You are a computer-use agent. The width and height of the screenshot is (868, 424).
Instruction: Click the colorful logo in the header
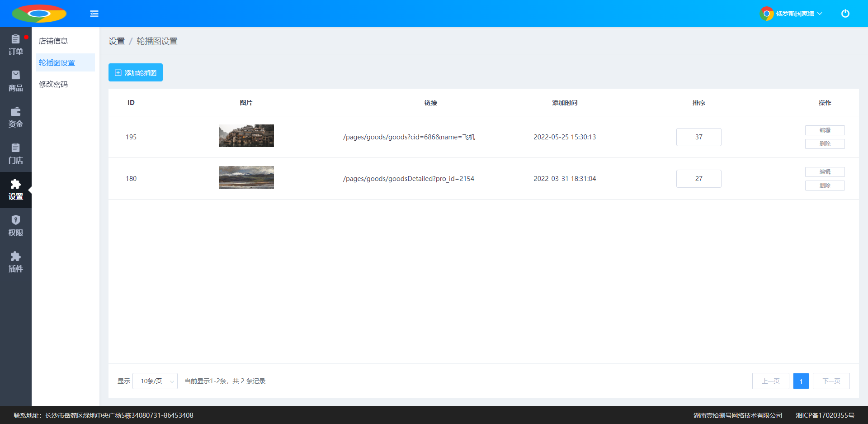[39, 14]
